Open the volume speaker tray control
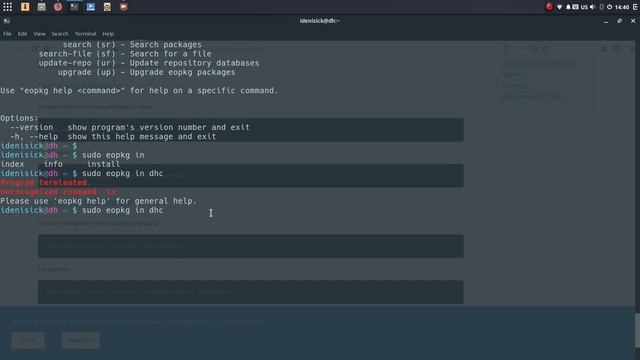The width and height of the screenshot is (640, 360). (x=592, y=7)
